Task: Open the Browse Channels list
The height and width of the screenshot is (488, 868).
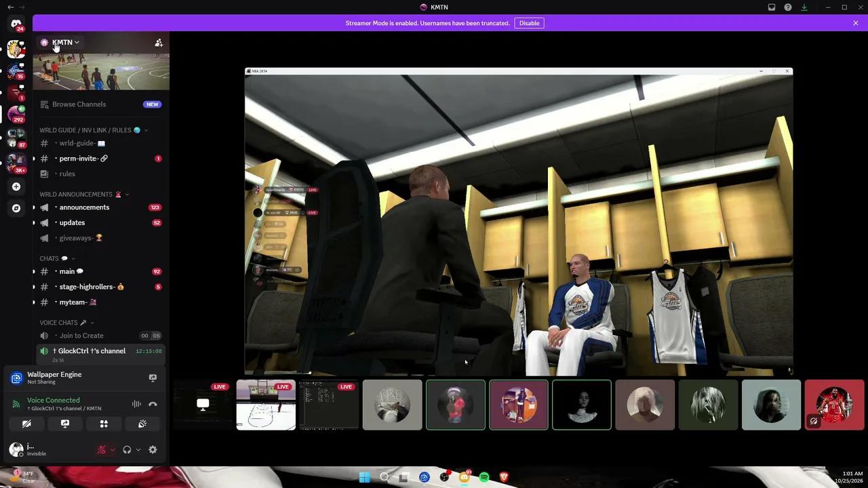Action: coord(101,104)
